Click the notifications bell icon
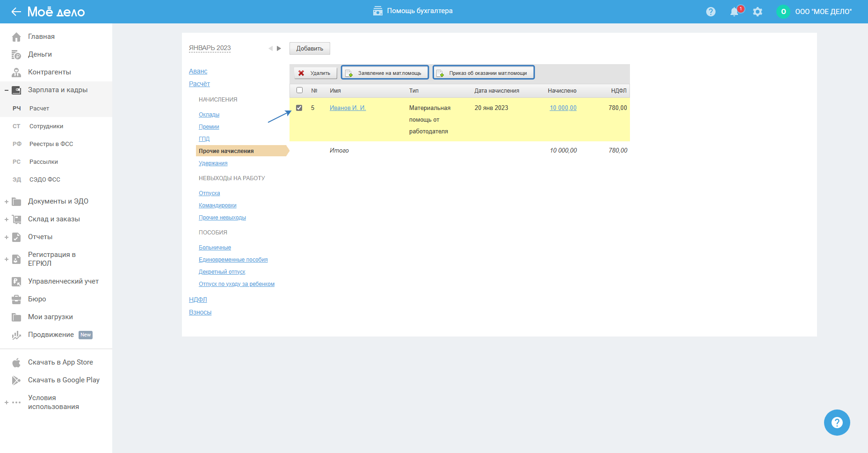The image size is (868, 453). [x=734, y=12]
